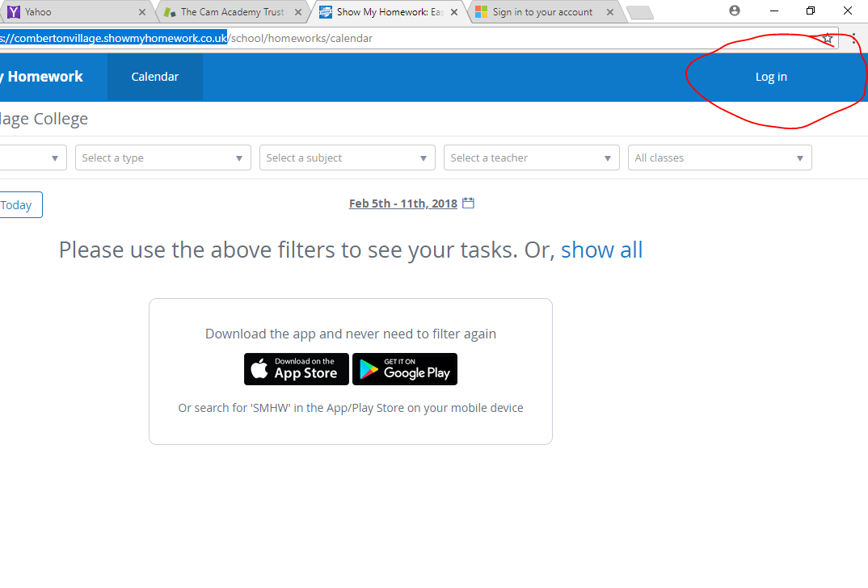Expand the Select a subject dropdown
Viewport: 868px width, 588px height.
347,157
